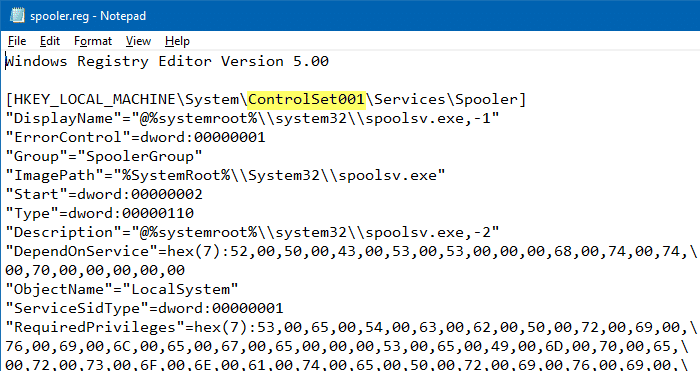Click the line starting 76,00,69,00,6C
700x371 pixels.
(x=347, y=346)
